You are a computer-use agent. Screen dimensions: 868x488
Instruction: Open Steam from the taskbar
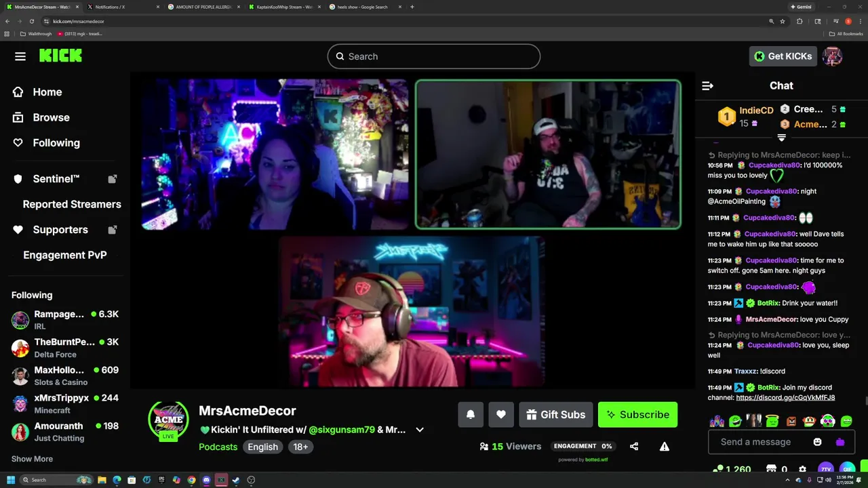(236, 480)
